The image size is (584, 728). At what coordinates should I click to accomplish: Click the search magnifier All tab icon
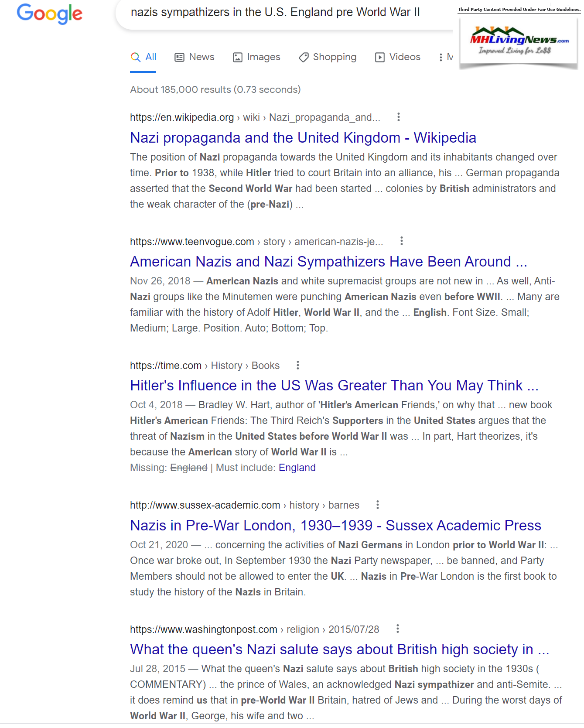(x=136, y=57)
